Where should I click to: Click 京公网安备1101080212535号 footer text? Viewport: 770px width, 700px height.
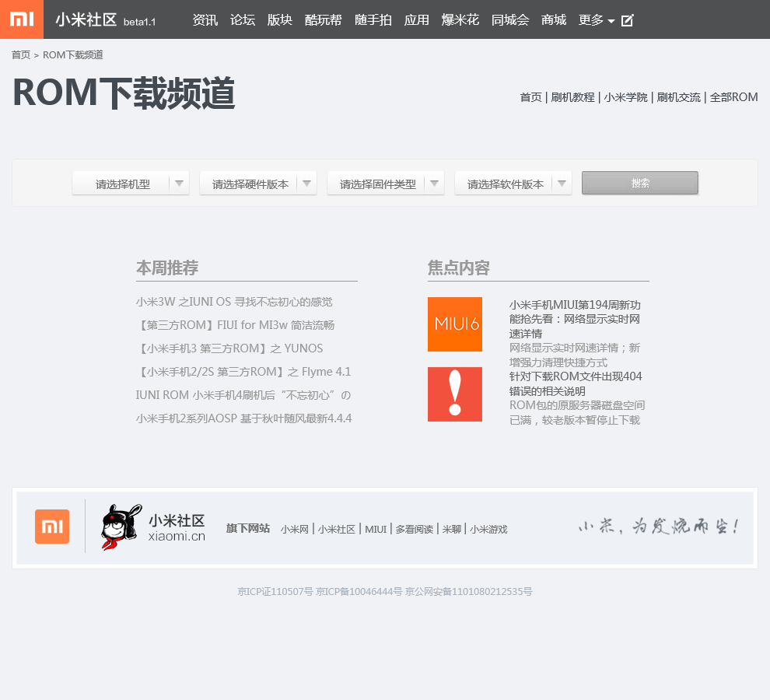468,591
